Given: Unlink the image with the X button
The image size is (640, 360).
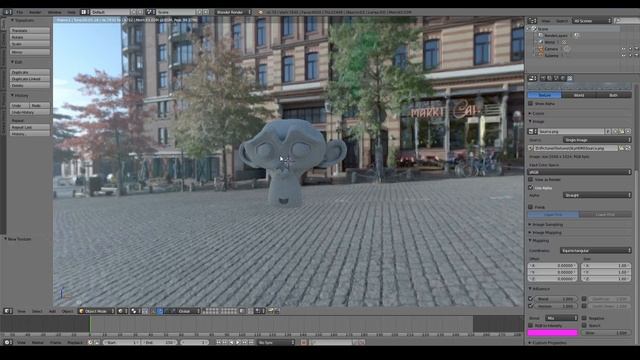Looking at the screenshot, I should [x=628, y=131].
